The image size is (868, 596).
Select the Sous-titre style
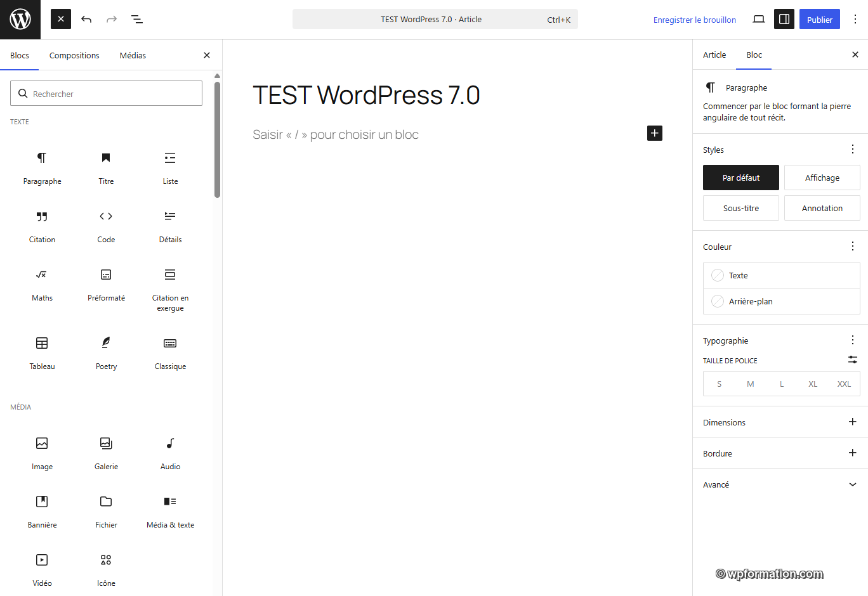click(x=741, y=208)
